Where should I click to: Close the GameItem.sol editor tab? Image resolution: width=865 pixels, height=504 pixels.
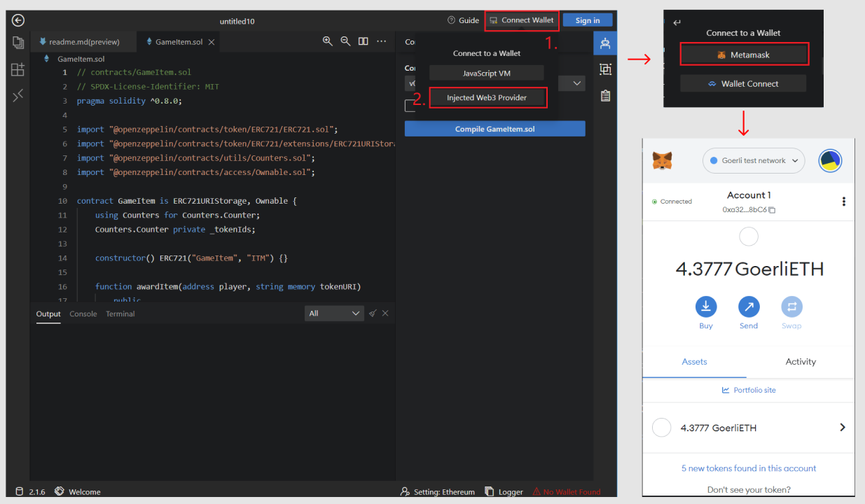tap(211, 42)
